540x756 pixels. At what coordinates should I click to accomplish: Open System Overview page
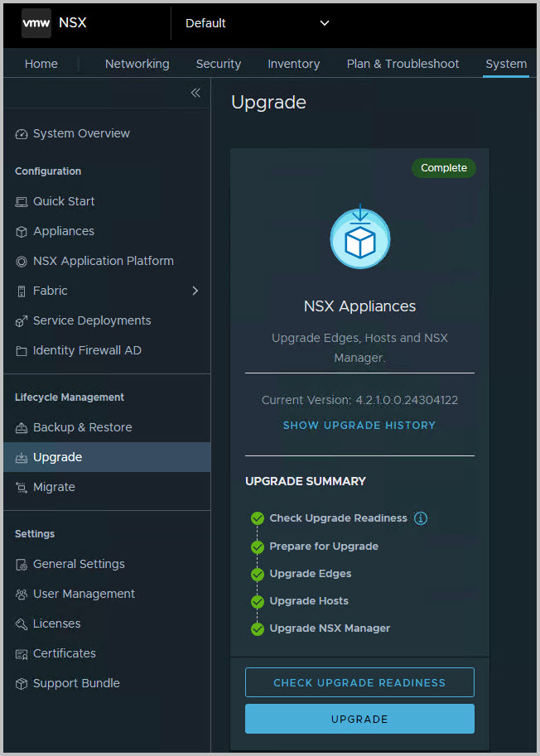coord(81,133)
